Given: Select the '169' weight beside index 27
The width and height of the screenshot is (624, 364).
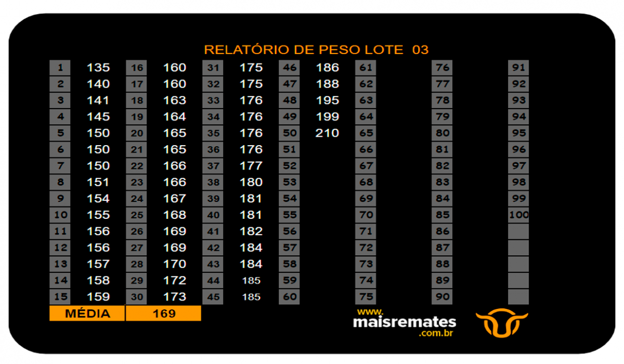Looking at the screenshot, I should (x=175, y=248).
